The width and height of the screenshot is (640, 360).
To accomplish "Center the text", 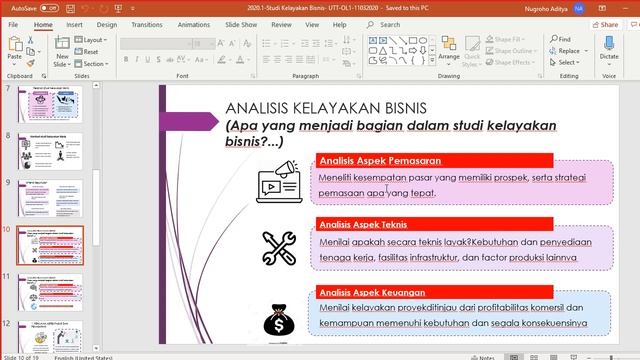I will click(277, 60).
